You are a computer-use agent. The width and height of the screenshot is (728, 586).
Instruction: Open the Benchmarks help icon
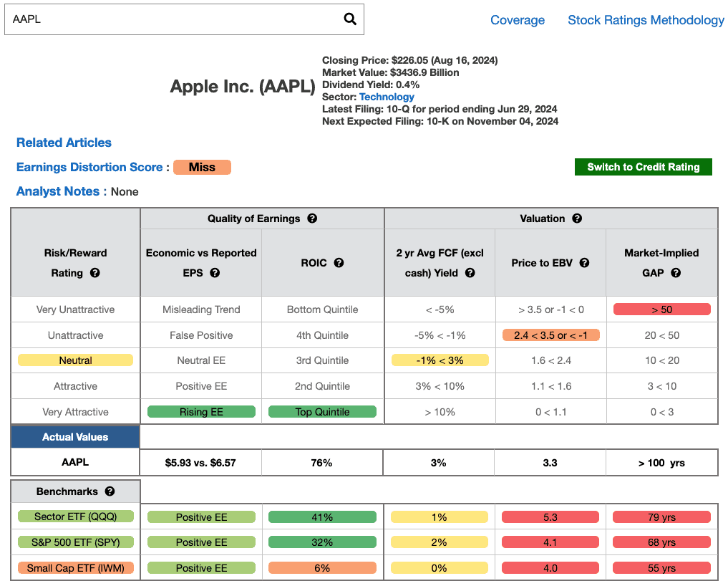pos(110,491)
